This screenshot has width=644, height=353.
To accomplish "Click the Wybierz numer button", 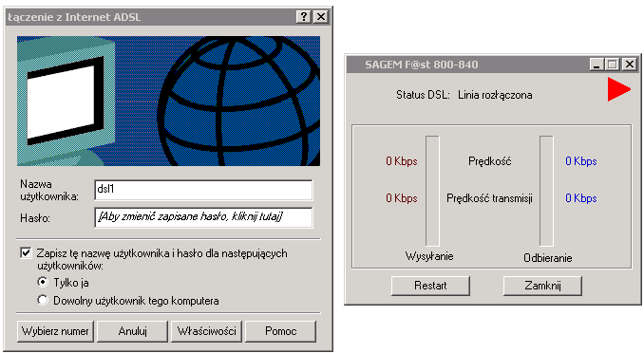I will (x=55, y=331).
